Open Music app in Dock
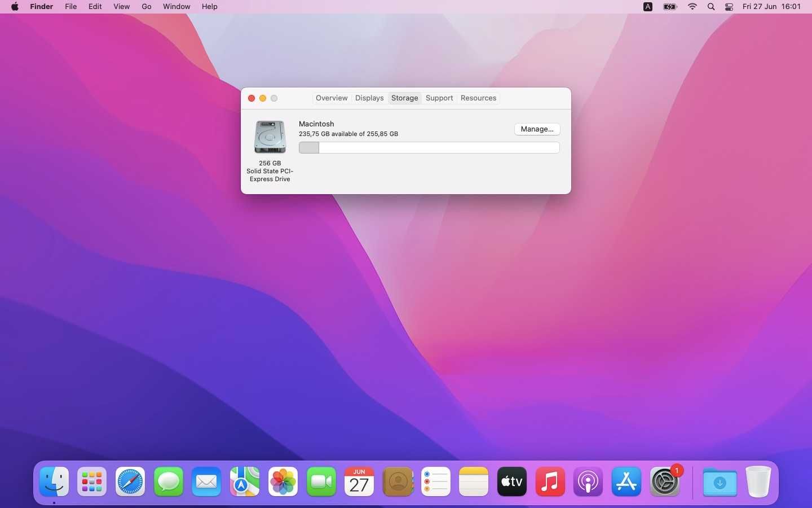 point(550,482)
